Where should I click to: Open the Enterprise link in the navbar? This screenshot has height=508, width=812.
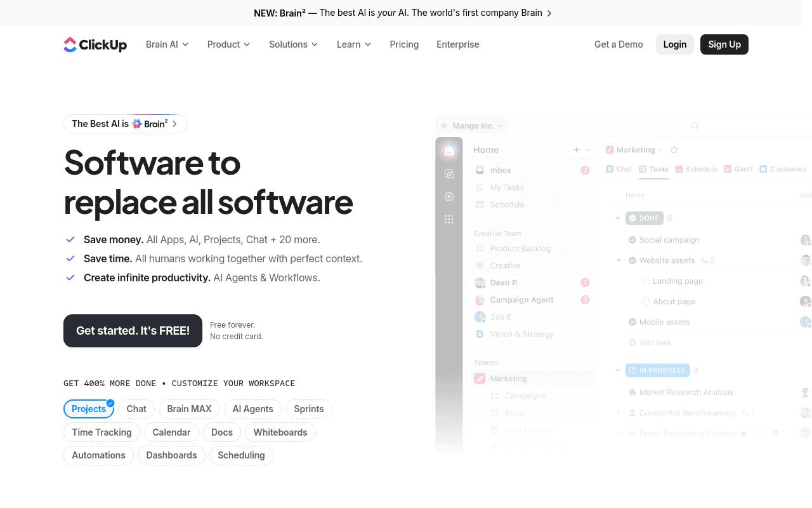(458, 44)
